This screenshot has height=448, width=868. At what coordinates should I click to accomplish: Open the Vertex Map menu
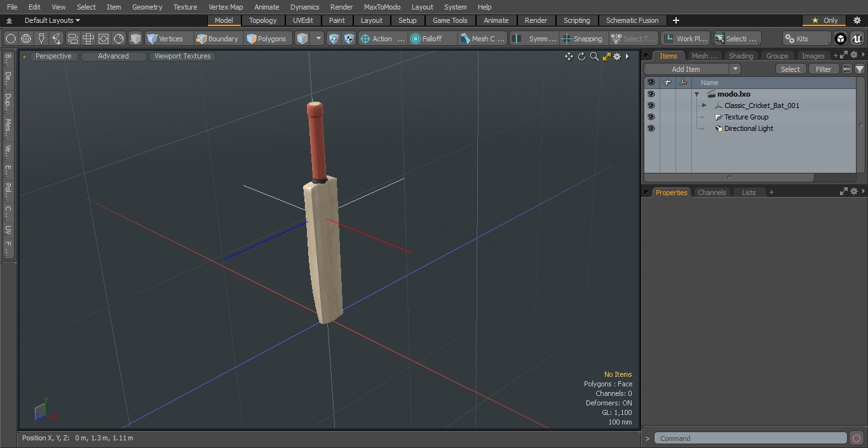point(226,7)
